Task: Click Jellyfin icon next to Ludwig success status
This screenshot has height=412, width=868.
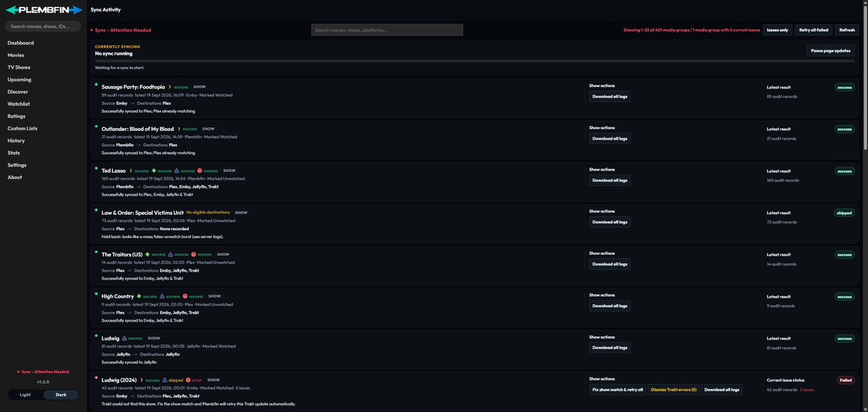Action: 125,338
